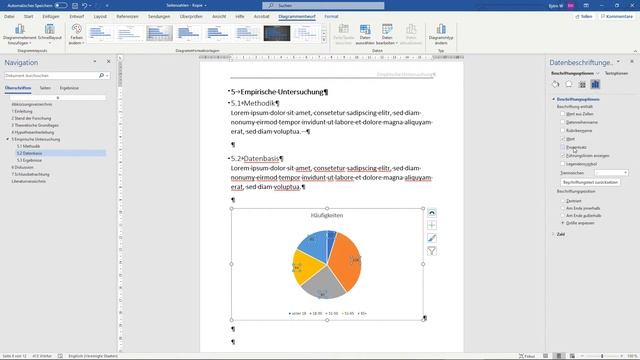
Task: Select the dark chart style thumbnail
Action: pyautogui.click(x=277, y=33)
